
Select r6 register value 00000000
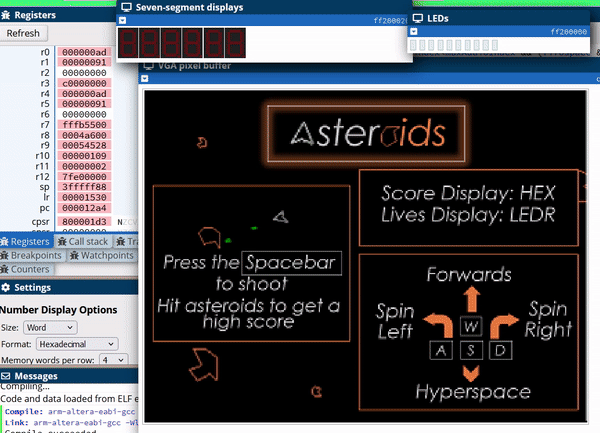coord(84,114)
